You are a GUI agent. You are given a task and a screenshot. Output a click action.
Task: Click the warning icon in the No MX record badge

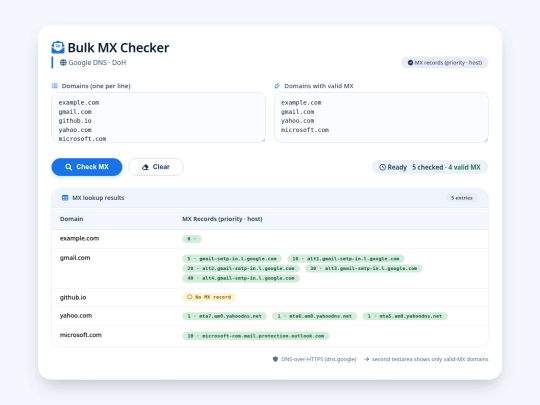[x=190, y=297]
